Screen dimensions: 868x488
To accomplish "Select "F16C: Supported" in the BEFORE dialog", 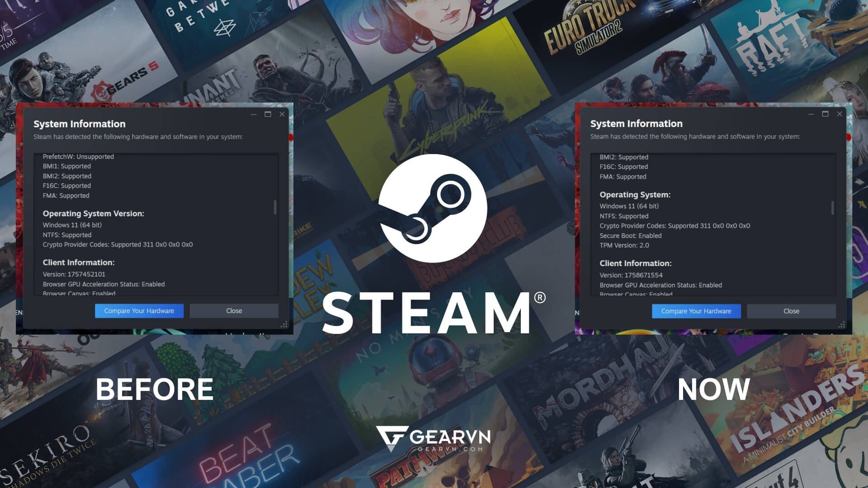I will [67, 186].
